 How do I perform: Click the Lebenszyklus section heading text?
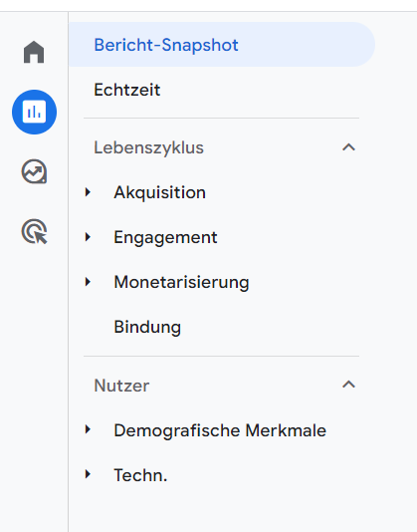[x=149, y=147]
